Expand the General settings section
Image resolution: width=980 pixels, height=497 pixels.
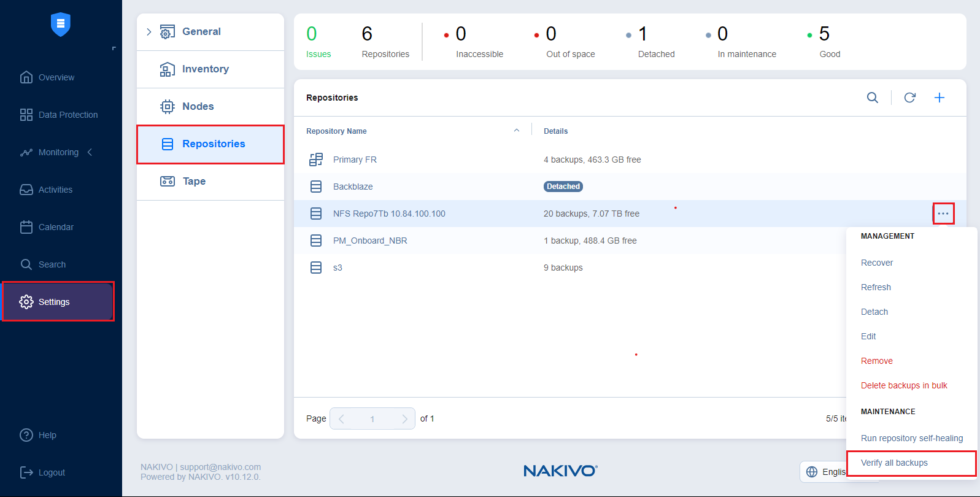pos(149,32)
